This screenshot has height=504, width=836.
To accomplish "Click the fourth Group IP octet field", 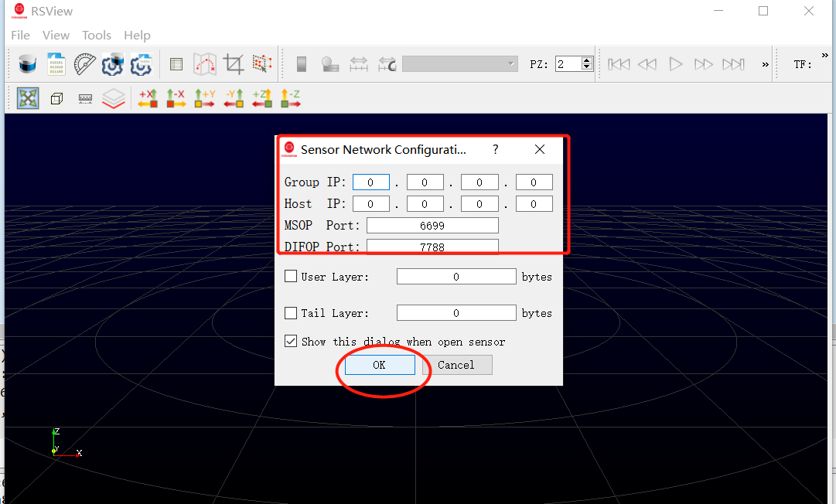I will tap(534, 182).
